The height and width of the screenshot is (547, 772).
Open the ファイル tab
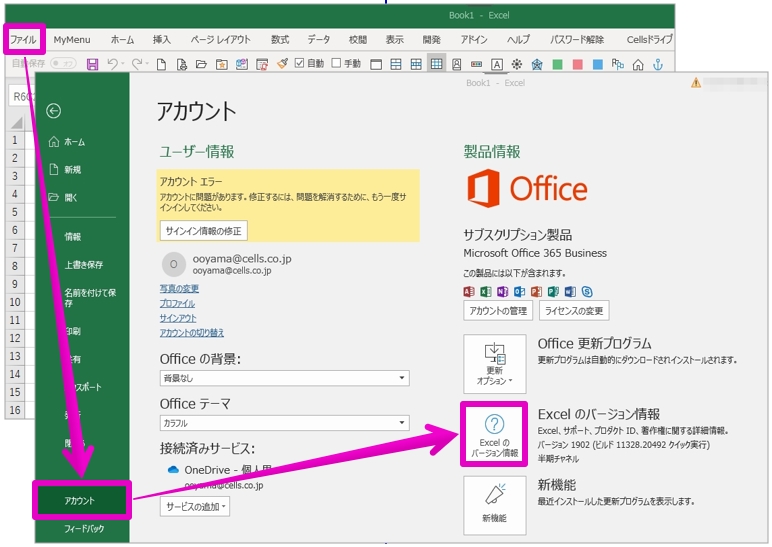(x=24, y=39)
